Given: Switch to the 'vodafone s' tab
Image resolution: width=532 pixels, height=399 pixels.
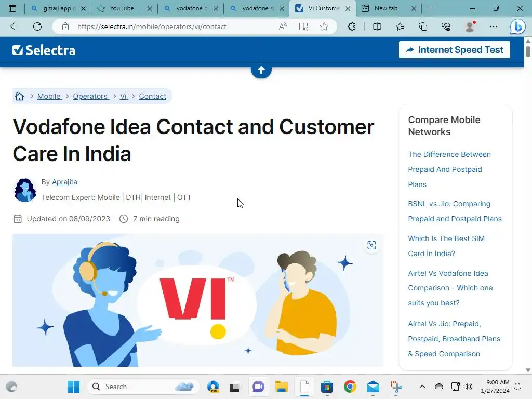Looking at the screenshot, I should tap(257, 8).
